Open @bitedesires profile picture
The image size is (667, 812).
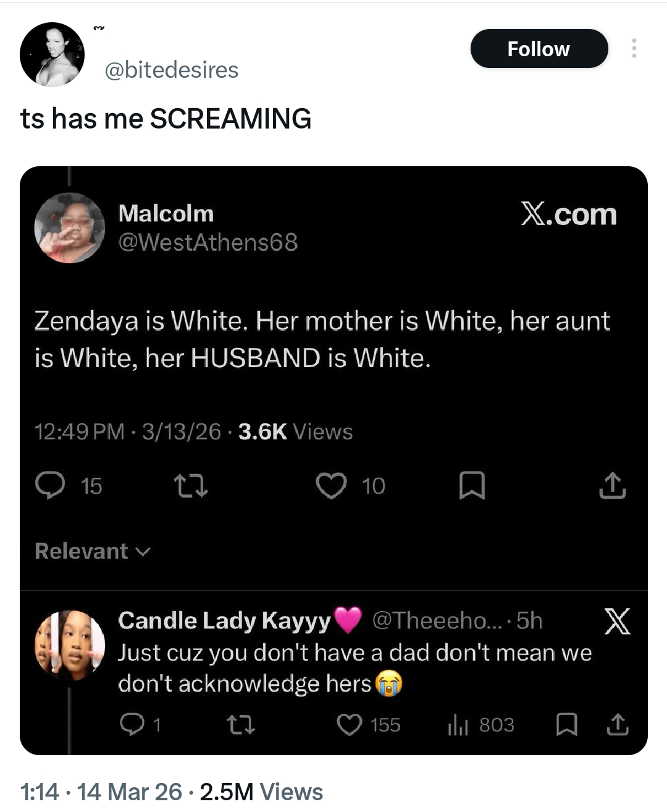pyautogui.click(x=52, y=54)
